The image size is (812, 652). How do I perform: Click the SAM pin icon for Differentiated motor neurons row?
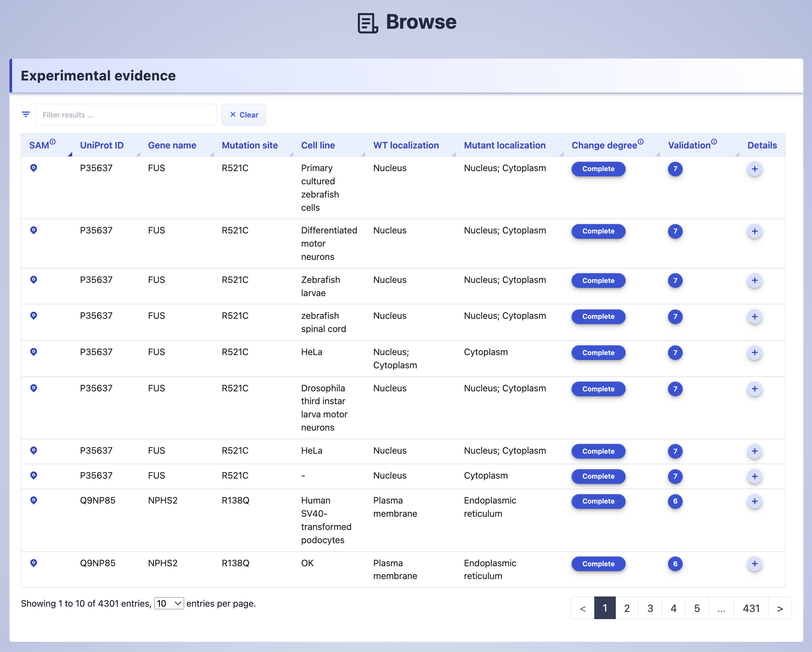coord(34,230)
